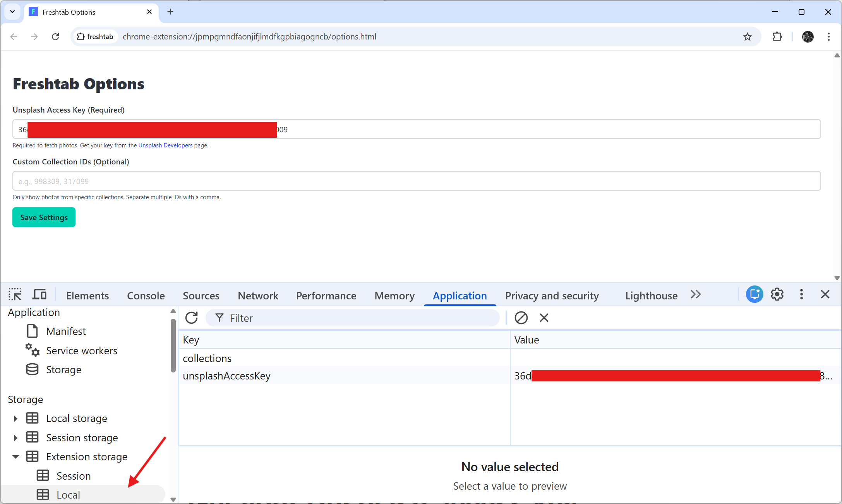Clear all storage entries with circle-slash icon
The height and width of the screenshot is (504, 842).
(521, 318)
